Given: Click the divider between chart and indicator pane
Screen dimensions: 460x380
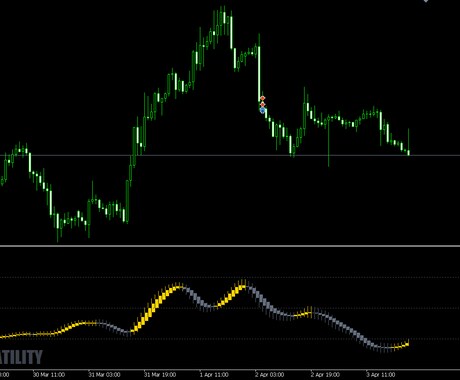Looking at the screenshot, I should point(230,246).
